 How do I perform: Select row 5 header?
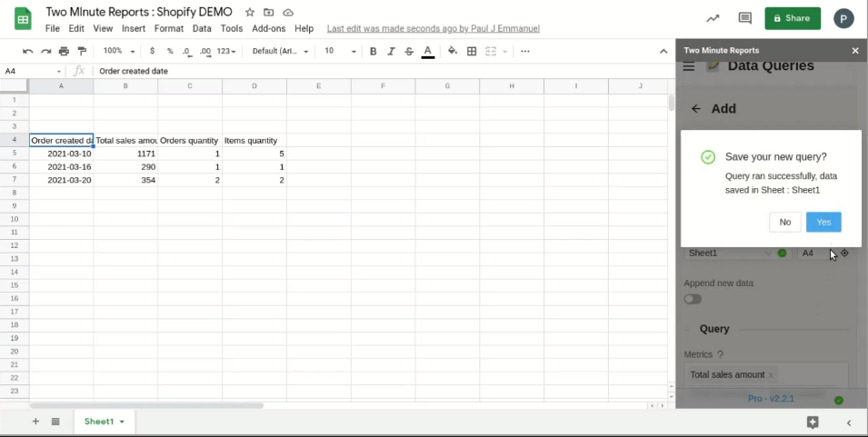tap(15, 154)
